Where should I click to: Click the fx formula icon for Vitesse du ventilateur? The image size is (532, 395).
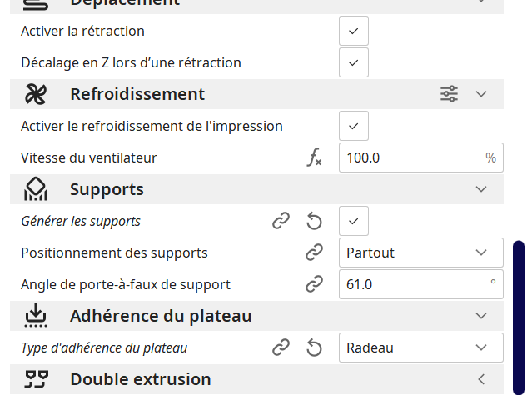click(314, 157)
